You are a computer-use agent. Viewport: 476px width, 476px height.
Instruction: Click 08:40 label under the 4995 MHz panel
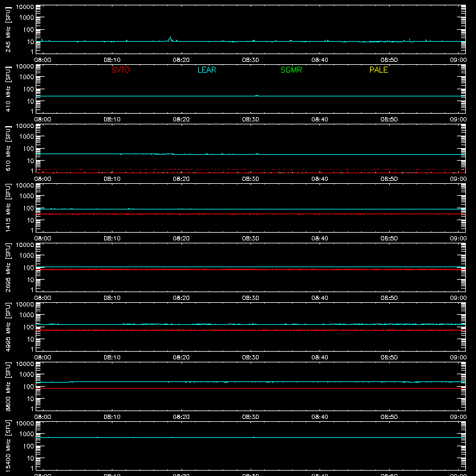(320, 358)
